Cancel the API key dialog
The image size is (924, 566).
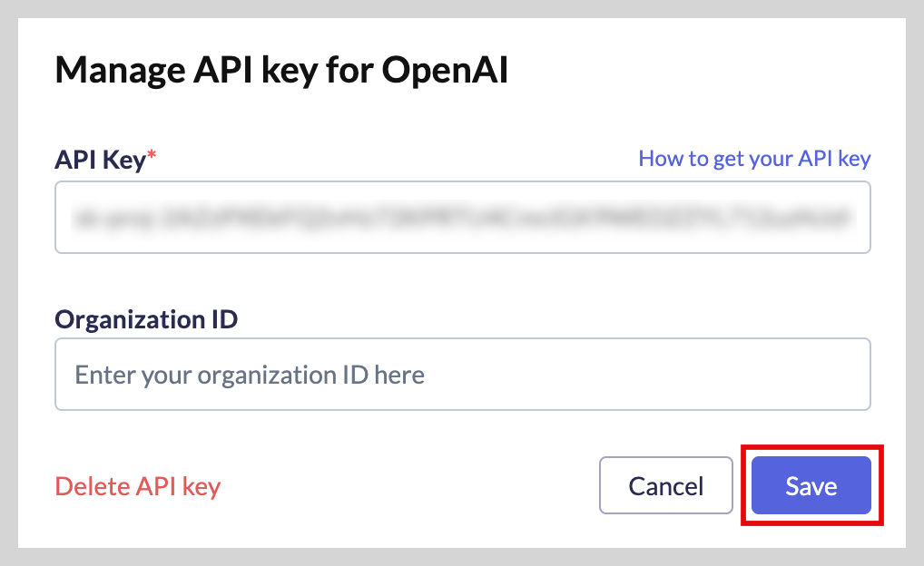click(666, 485)
